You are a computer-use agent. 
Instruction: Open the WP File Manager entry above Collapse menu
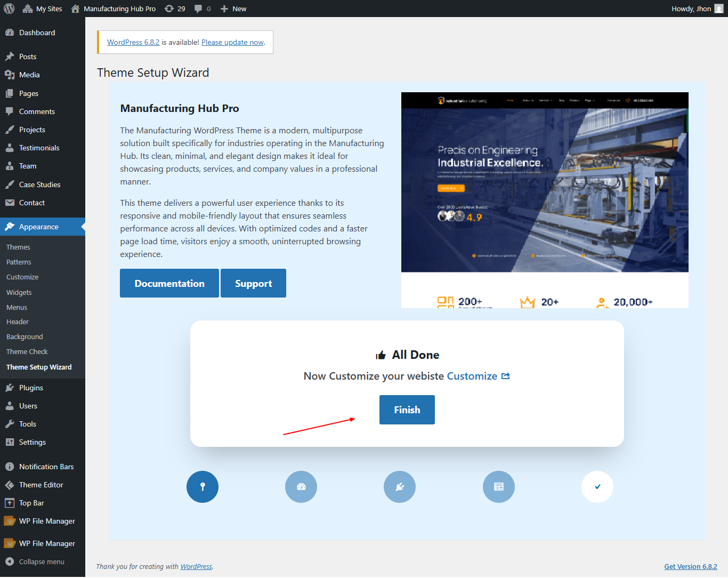pos(43,543)
